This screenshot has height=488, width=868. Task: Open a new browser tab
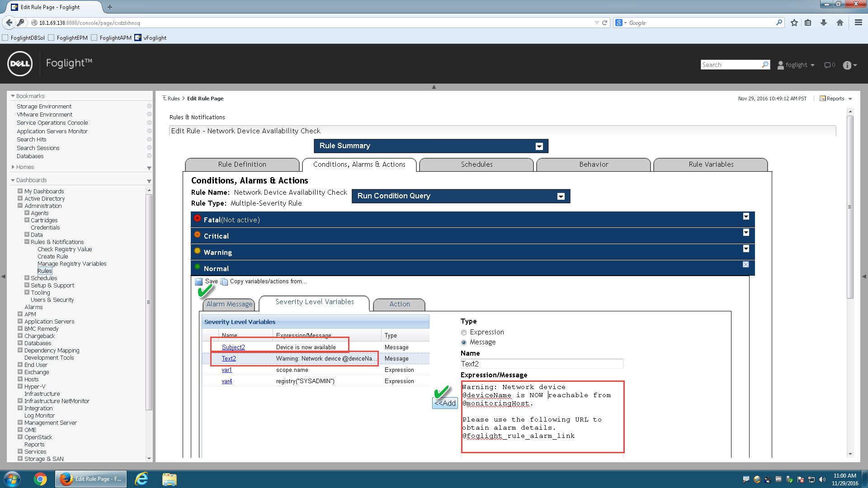(110, 7)
